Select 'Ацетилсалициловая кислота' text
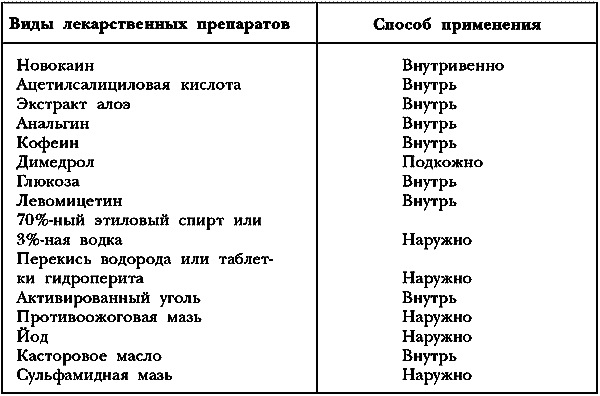600x396 pixels. point(129,85)
